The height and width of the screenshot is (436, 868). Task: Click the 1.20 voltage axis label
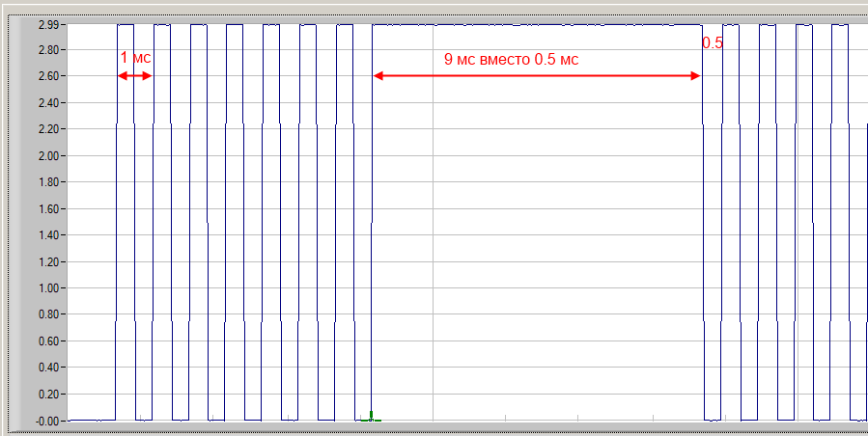click(x=48, y=261)
